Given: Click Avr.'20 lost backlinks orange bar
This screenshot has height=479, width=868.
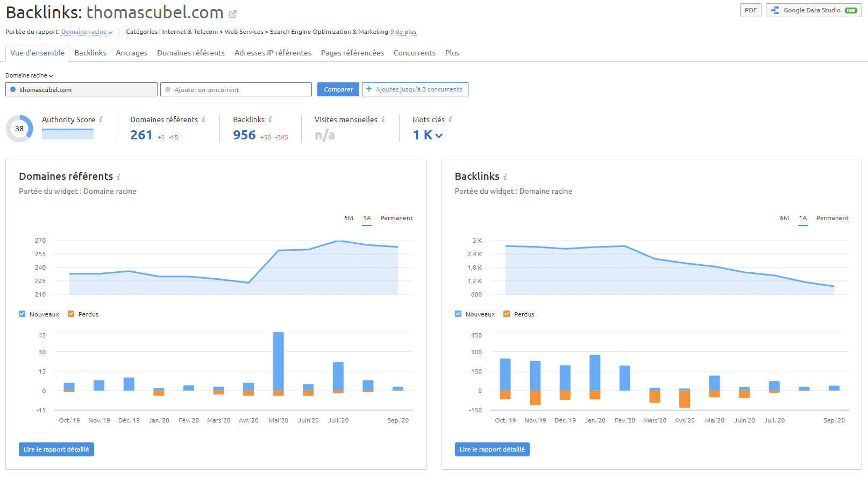Looking at the screenshot, I should (x=685, y=399).
